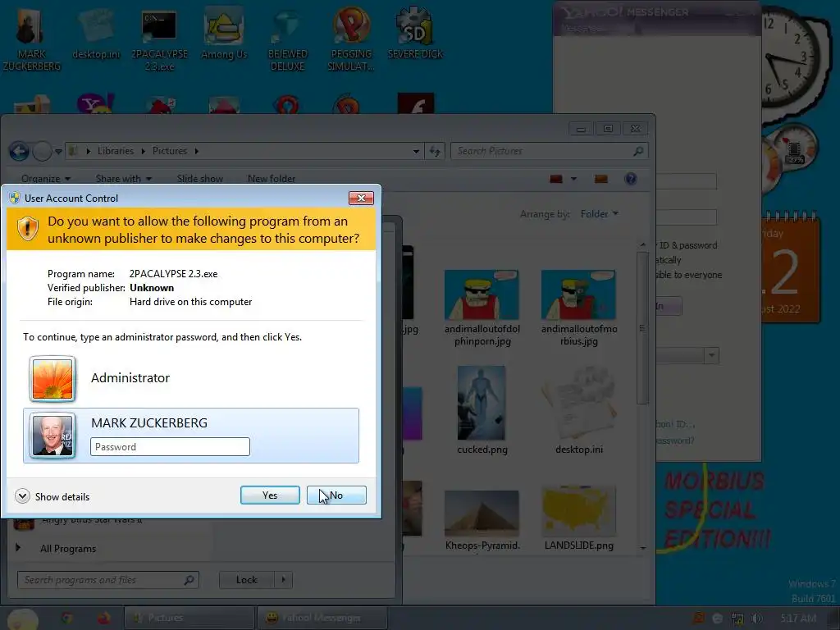The height and width of the screenshot is (630, 840).
Task: Click Slide show in Explorer toolbar
Action: [200, 179]
